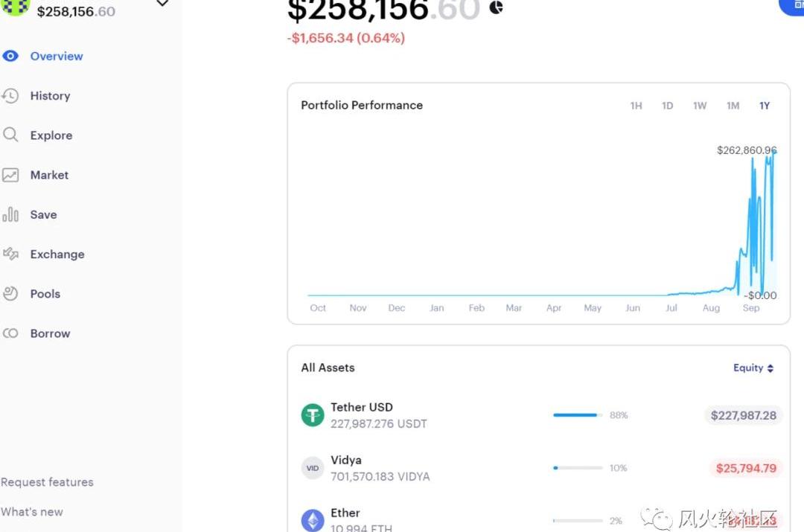Click the Borrow icon in sidebar
This screenshot has height=532, width=804.
tap(10, 333)
